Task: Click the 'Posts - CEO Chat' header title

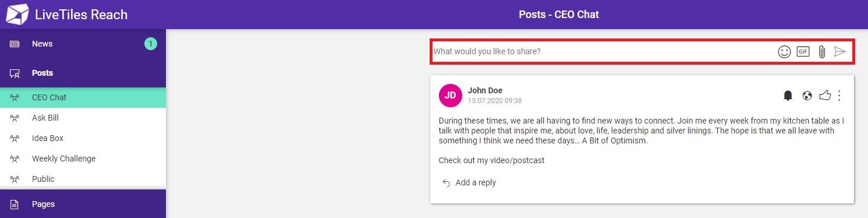Action: (x=559, y=15)
